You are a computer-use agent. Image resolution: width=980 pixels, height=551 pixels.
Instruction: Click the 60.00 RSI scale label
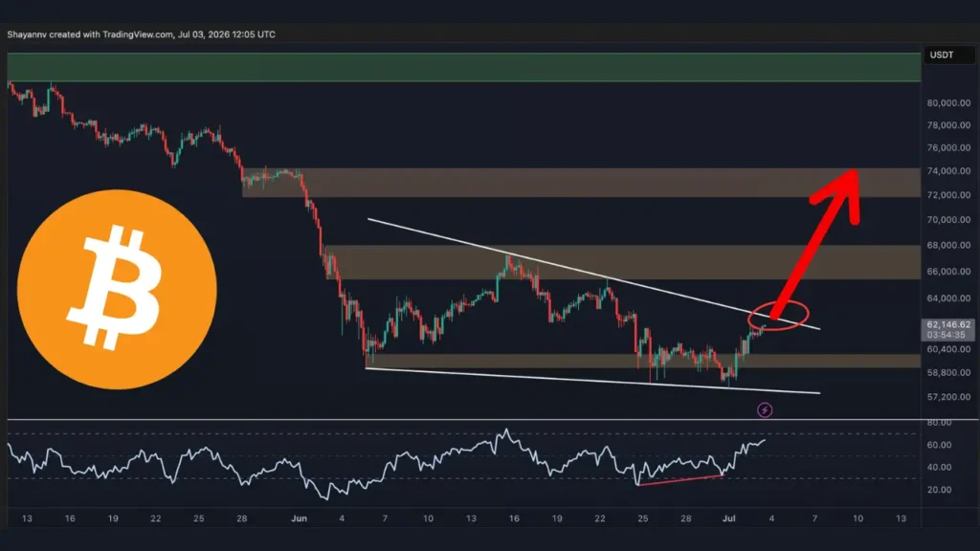[x=940, y=445]
